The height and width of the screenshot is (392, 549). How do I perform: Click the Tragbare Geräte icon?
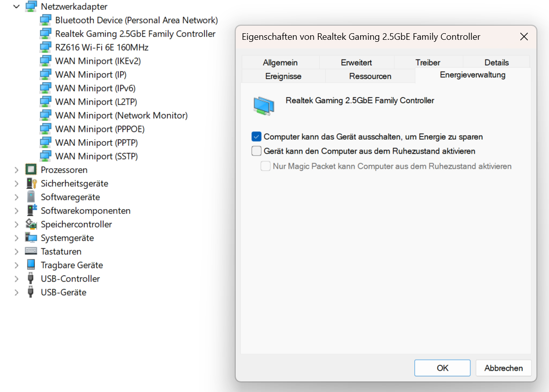[x=31, y=265]
